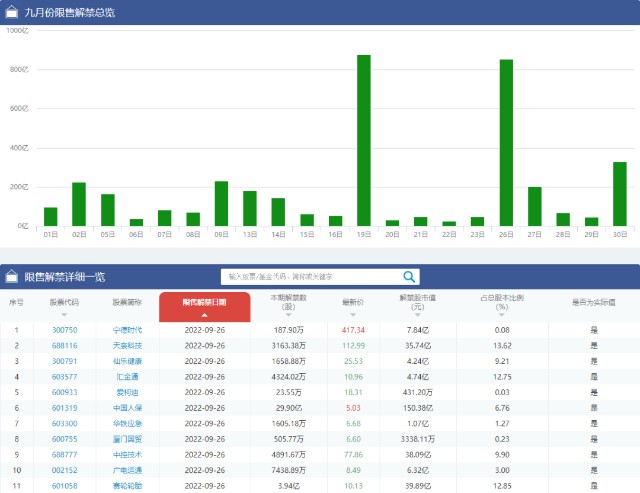Viewport: 640px width, 493px height.
Task: Click latest price 112.99 cell
Action: coord(353,346)
